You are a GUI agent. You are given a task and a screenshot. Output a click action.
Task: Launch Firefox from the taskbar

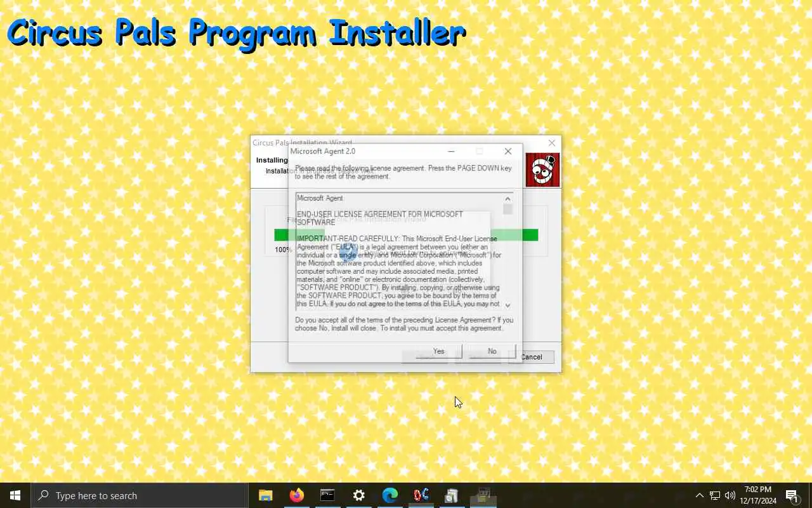pyautogui.click(x=296, y=495)
